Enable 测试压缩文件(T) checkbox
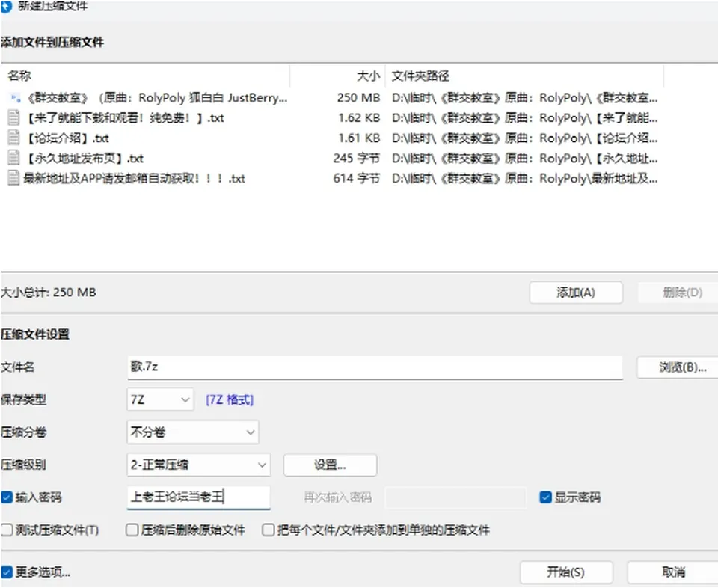 7,530
